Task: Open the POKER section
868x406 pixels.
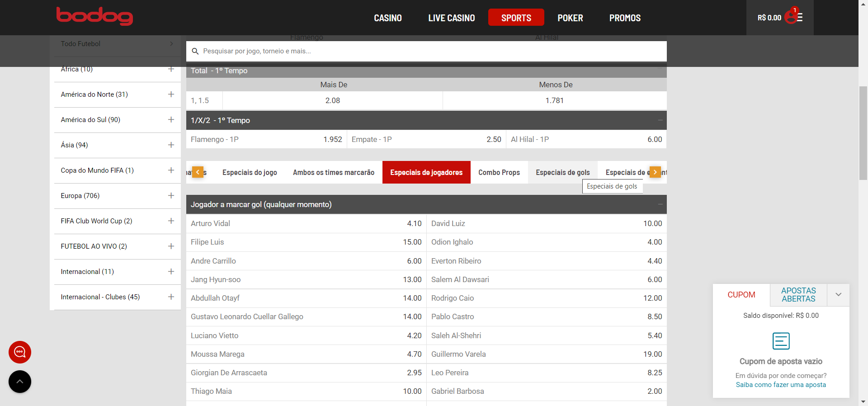Action: point(570,18)
